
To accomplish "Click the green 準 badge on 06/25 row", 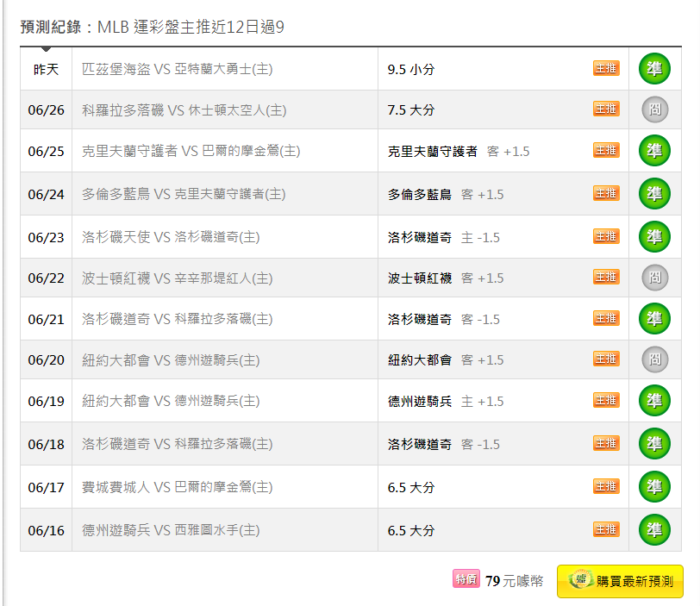I will pos(654,151).
